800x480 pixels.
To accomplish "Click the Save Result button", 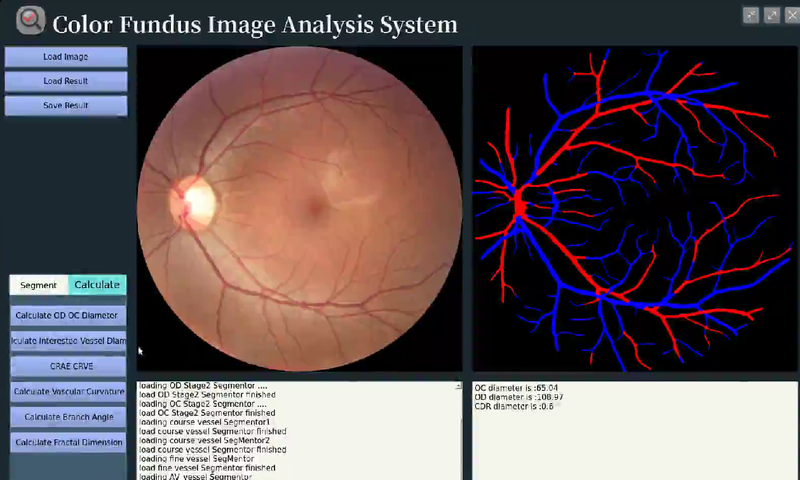I will coord(66,106).
